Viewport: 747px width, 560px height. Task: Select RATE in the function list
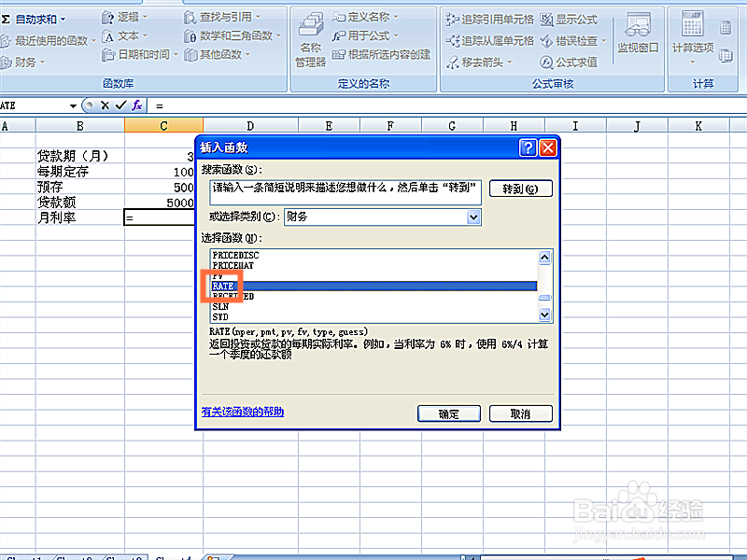click(374, 287)
